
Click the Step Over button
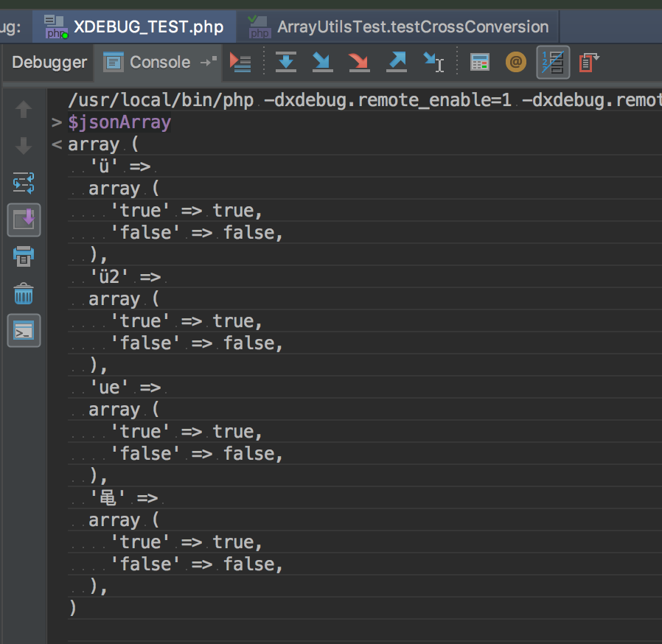point(285,63)
